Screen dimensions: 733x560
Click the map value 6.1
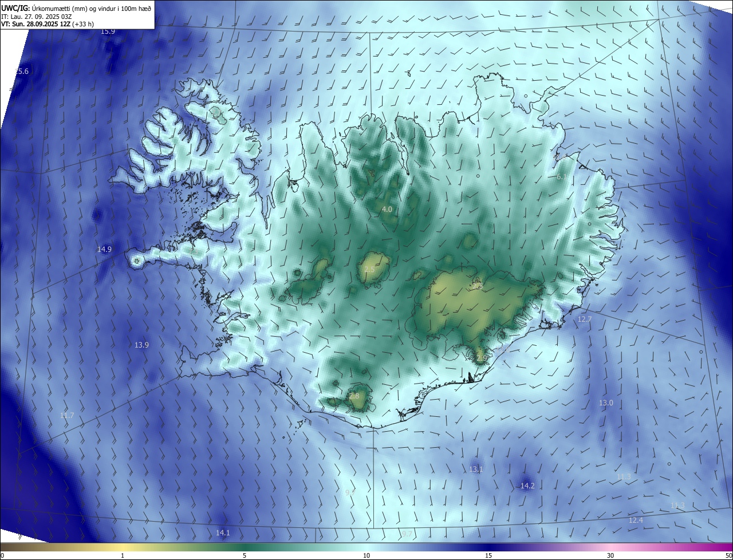[562, 177]
